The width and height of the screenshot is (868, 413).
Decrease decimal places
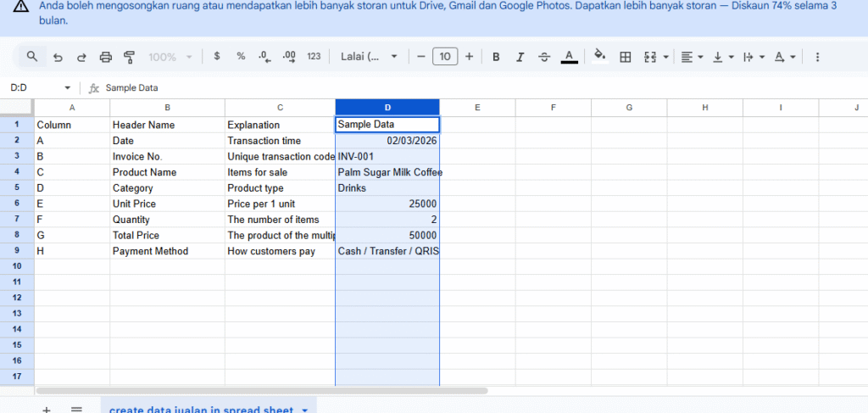pyautogui.click(x=264, y=57)
